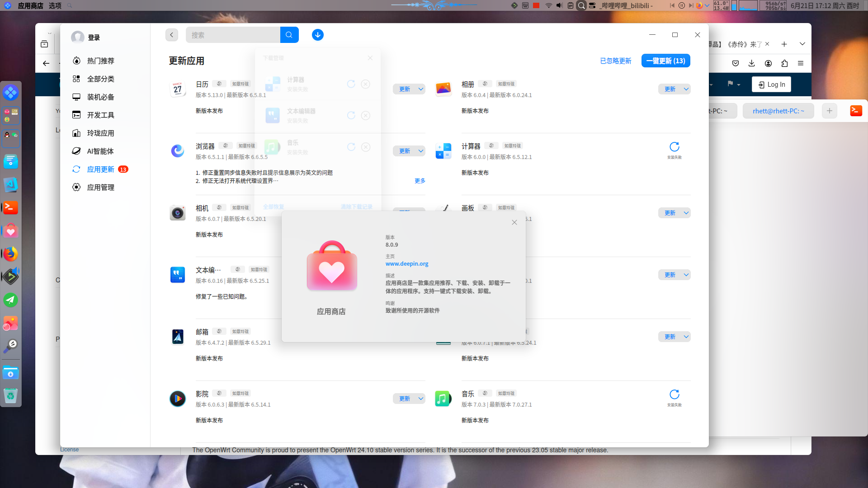
Task: Expand the 相册 update dropdown arrow
Action: tap(686, 89)
